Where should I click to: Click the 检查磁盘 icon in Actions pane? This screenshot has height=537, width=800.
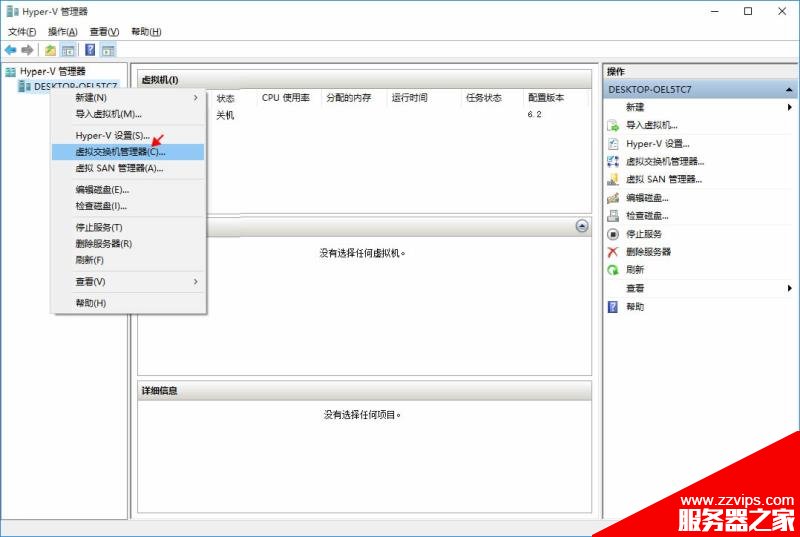pyautogui.click(x=613, y=216)
